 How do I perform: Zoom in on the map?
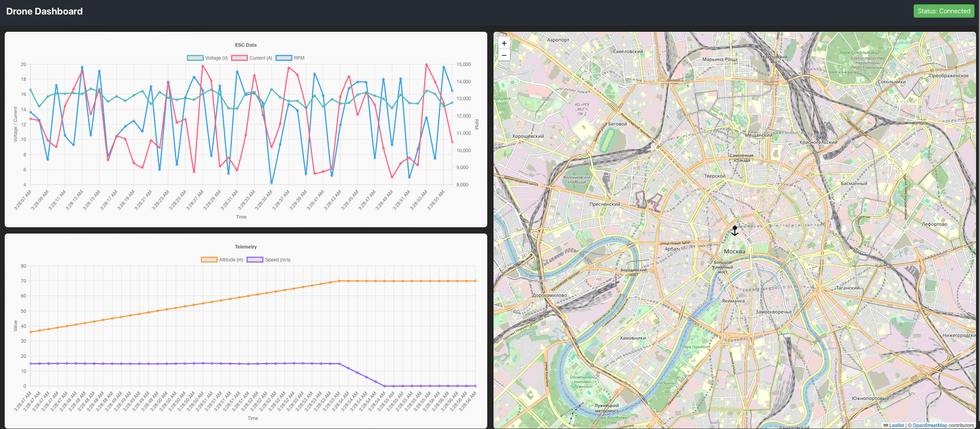pos(504,43)
